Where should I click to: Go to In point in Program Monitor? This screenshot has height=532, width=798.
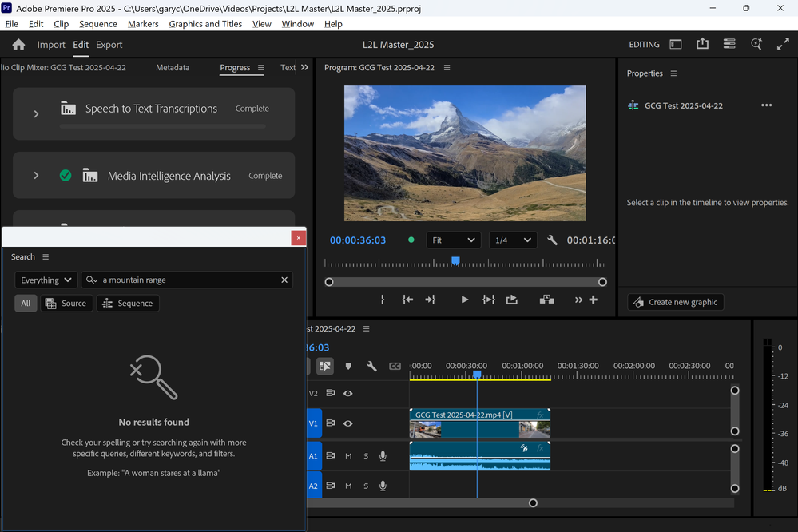(x=407, y=300)
